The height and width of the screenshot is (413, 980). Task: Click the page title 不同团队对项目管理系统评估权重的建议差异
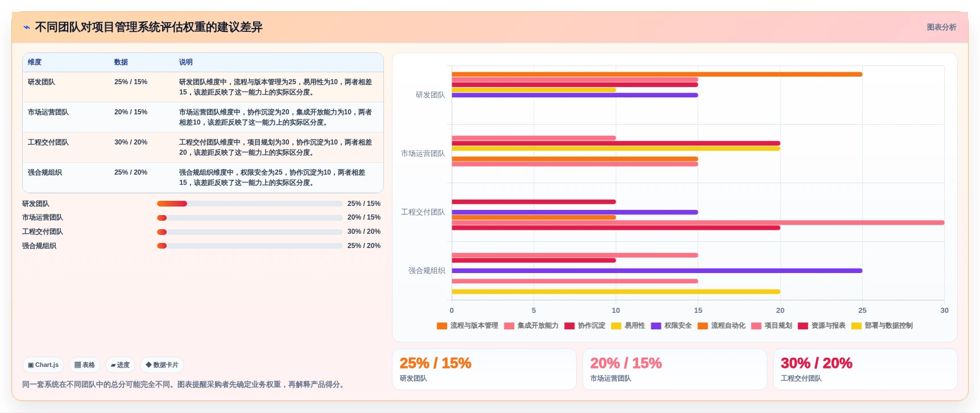pos(148,27)
